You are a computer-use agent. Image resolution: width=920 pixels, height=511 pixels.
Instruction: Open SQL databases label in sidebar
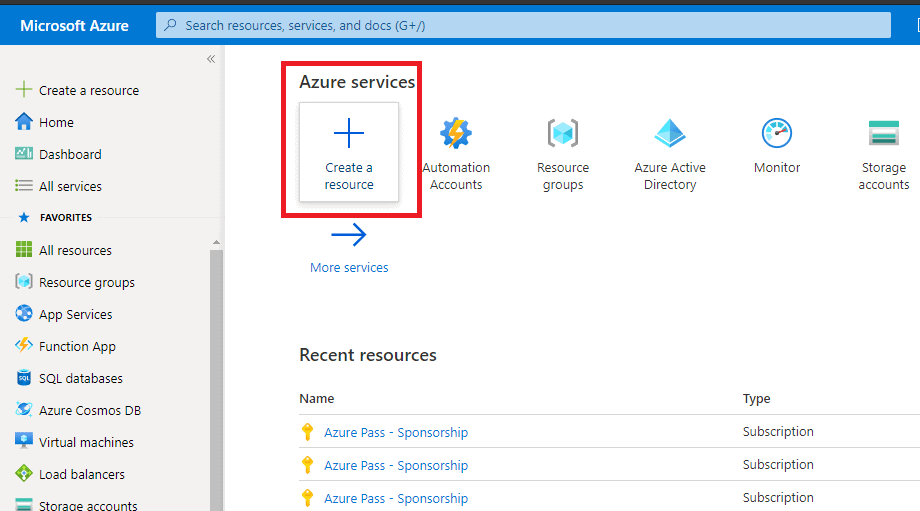tap(81, 378)
